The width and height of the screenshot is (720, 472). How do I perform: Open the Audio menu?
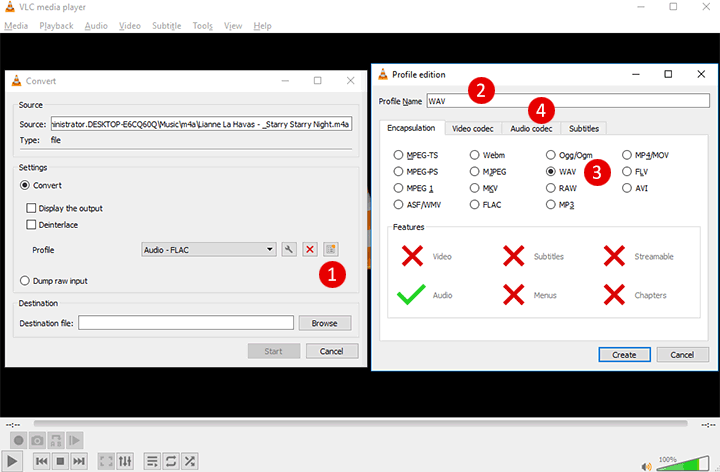pyautogui.click(x=96, y=26)
